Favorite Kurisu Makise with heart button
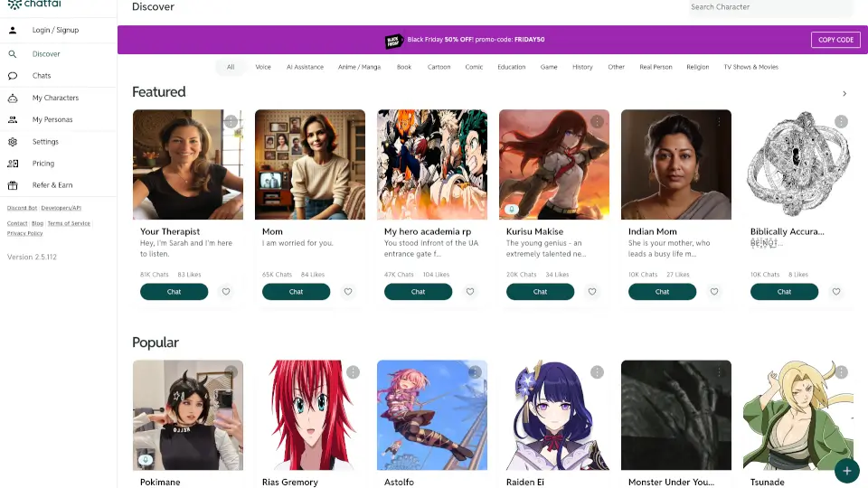 point(592,292)
